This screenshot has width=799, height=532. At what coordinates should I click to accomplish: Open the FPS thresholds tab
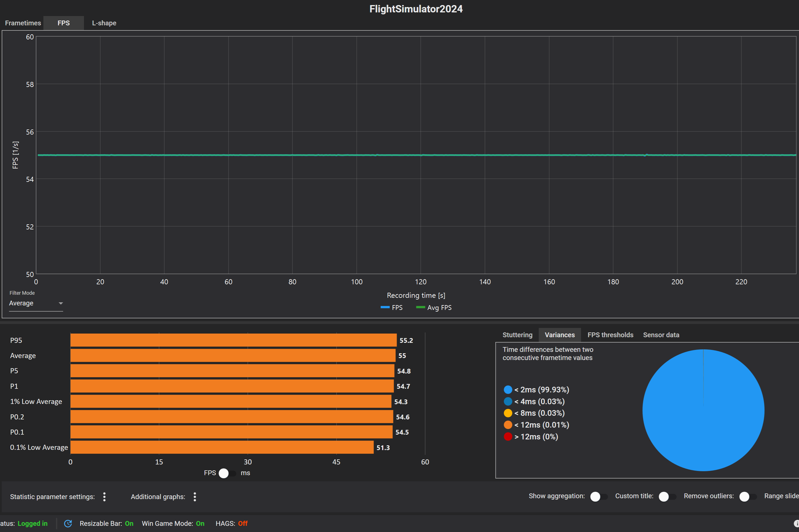pyautogui.click(x=610, y=335)
